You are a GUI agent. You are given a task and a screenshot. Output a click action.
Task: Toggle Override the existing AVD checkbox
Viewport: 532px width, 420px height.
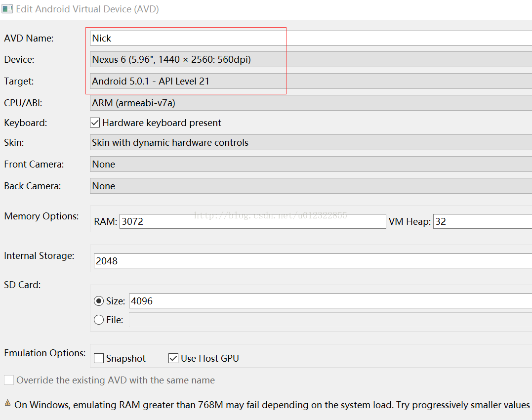click(9, 380)
